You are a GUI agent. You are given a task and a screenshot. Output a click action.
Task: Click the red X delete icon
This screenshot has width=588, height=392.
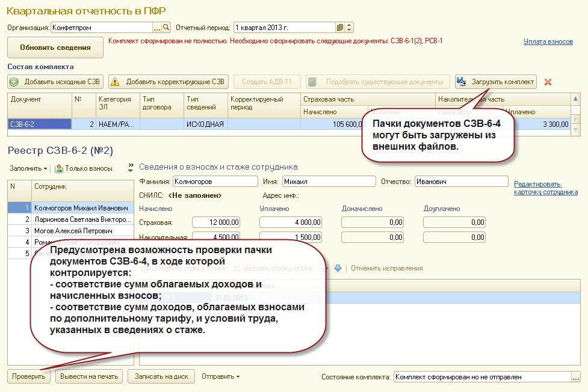tap(548, 82)
